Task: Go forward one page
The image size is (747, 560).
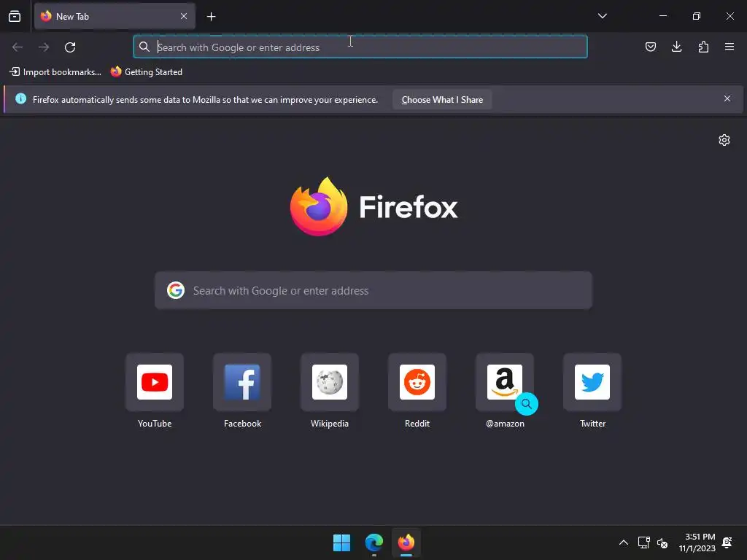Action: 44,47
